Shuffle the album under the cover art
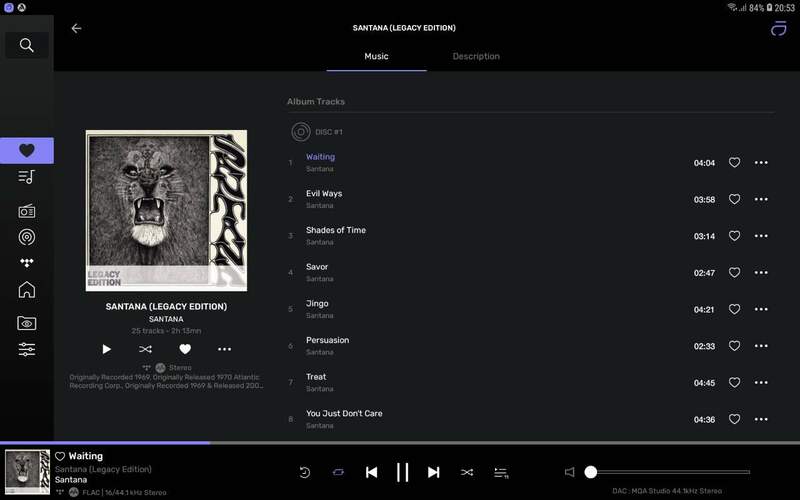 click(x=145, y=349)
